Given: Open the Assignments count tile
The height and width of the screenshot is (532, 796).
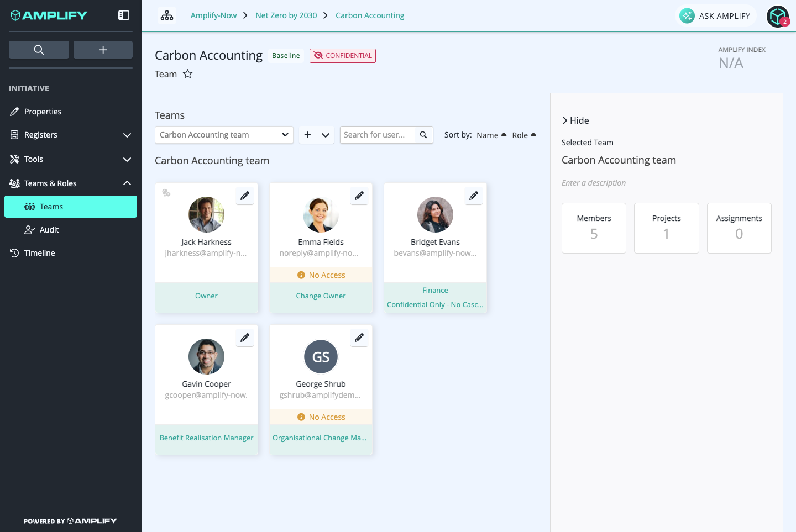Looking at the screenshot, I should pos(739,228).
